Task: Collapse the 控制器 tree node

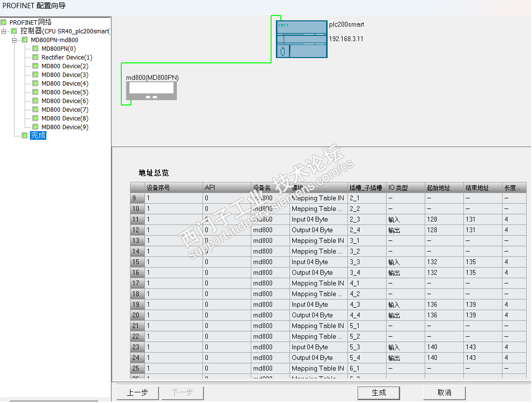Action: 4,31
